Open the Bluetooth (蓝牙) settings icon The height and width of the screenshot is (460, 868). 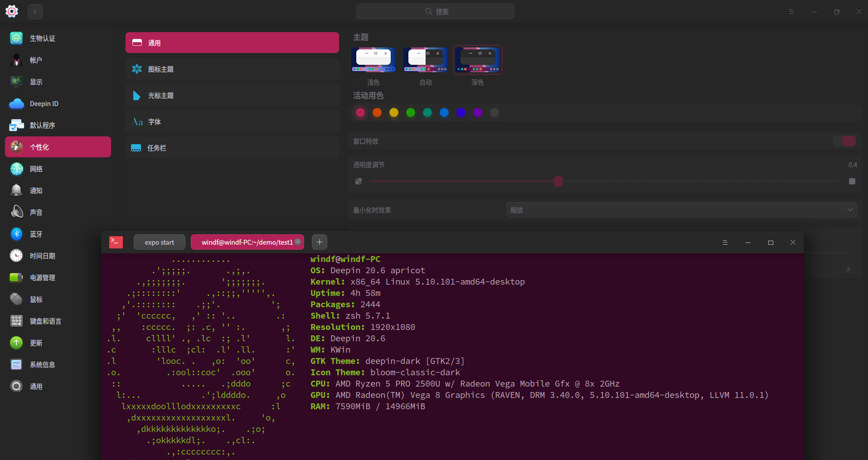click(x=16, y=234)
